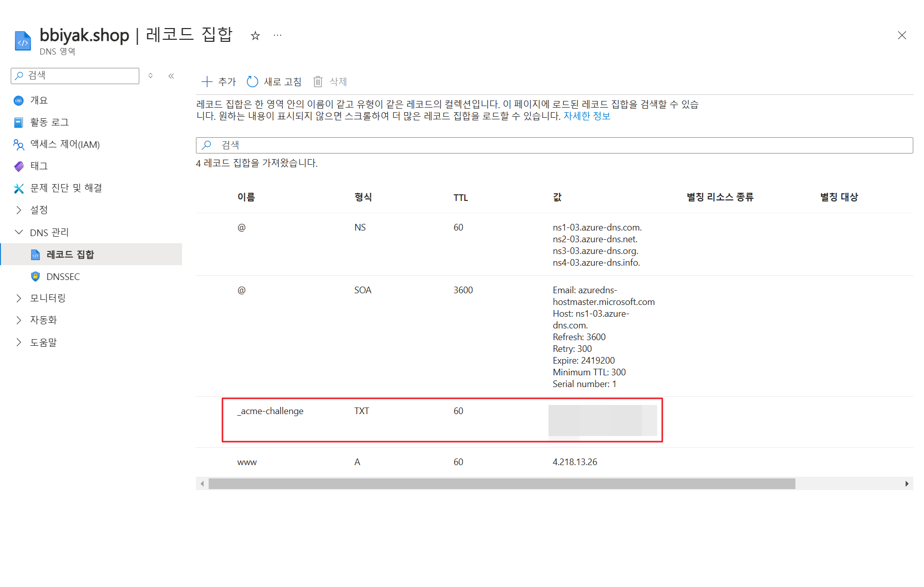Select 레코드 집합 in sidebar
924x587 pixels.
tap(91, 254)
